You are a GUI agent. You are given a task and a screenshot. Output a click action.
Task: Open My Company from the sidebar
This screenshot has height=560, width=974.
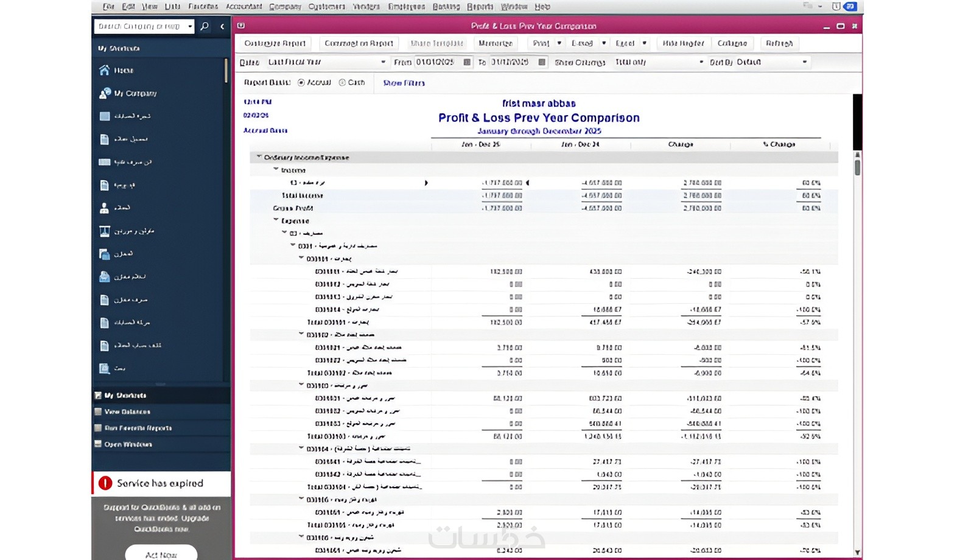(127, 93)
